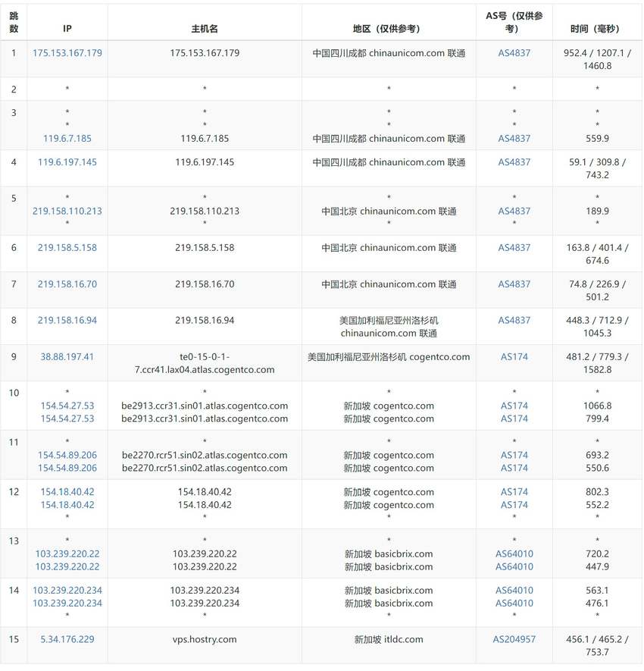Click IP column link 219.158.5.158
The width and height of the screenshot is (644, 671).
(67, 248)
